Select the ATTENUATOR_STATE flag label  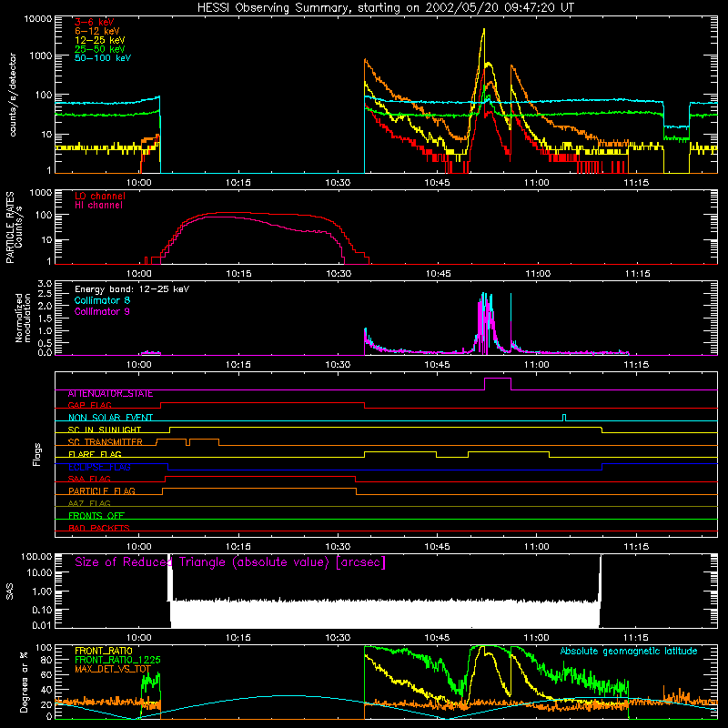click(x=110, y=394)
